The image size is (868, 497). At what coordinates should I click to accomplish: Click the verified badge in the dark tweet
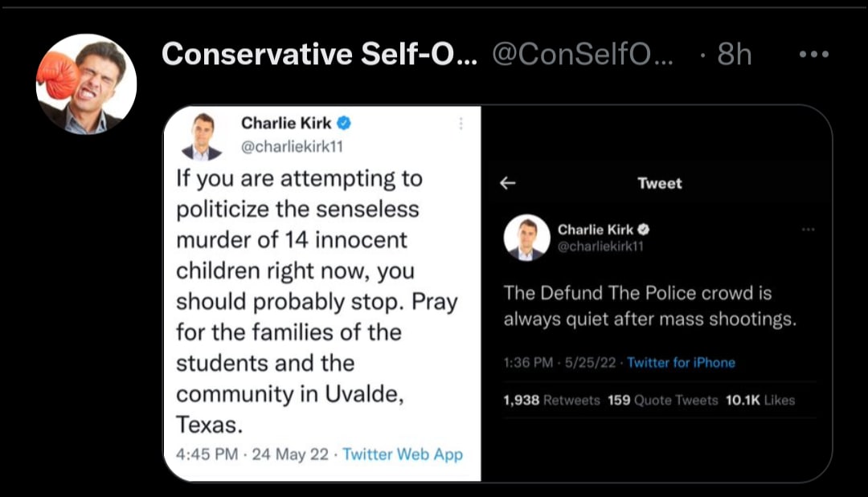(643, 230)
